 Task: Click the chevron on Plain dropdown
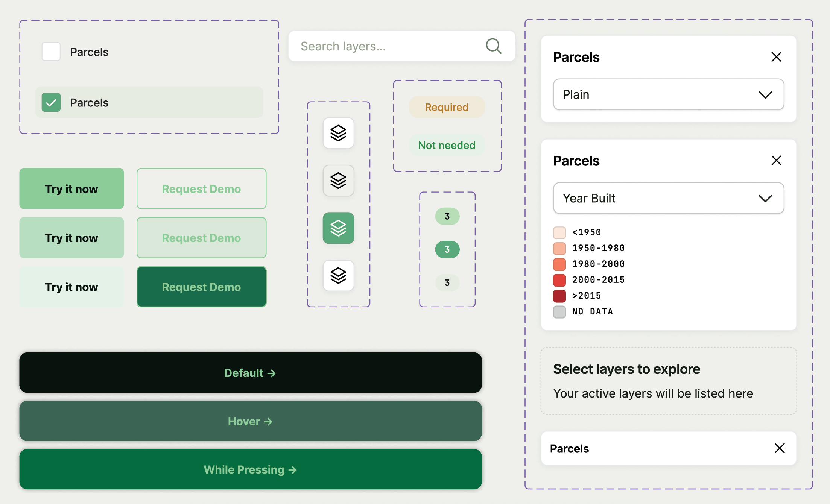point(765,95)
